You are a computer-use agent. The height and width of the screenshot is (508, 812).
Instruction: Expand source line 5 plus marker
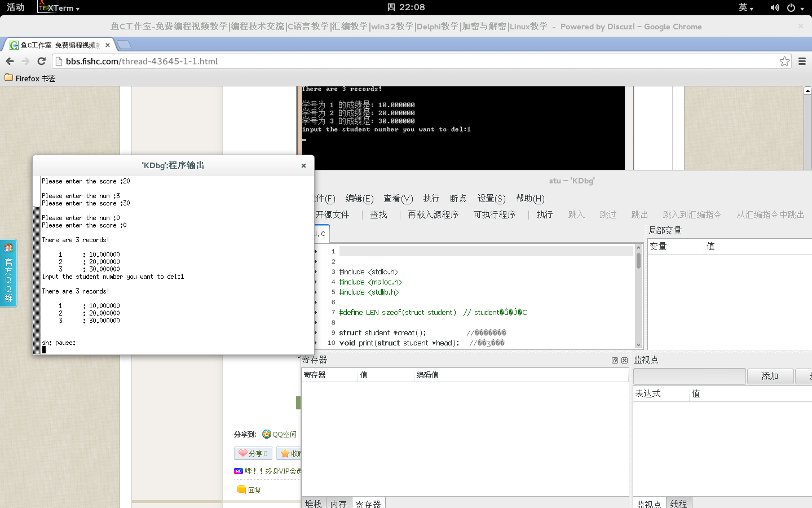pyautogui.click(x=316, y=292)
